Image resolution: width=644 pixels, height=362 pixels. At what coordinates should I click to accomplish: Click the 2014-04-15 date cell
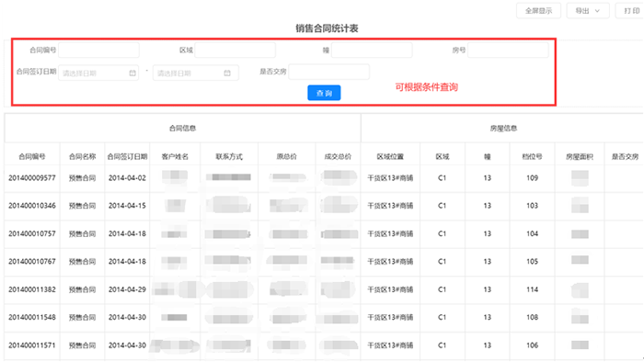[x=127, y=206]
